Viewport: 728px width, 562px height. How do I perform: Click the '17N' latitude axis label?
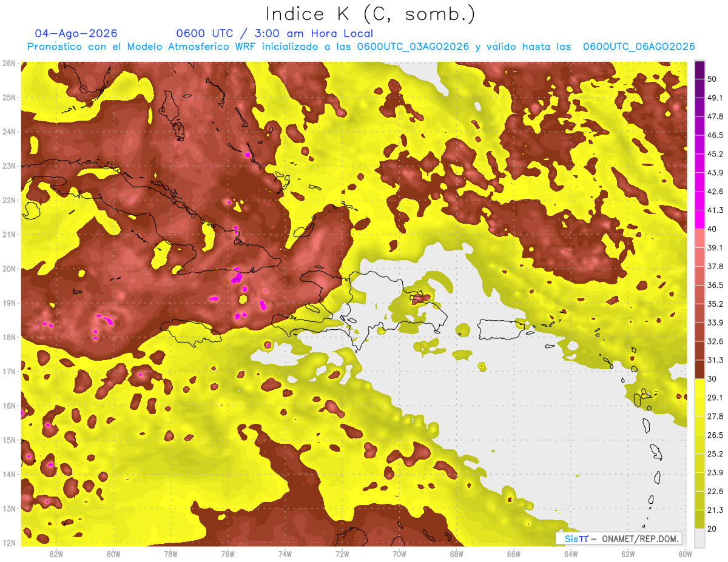point(9,371)
